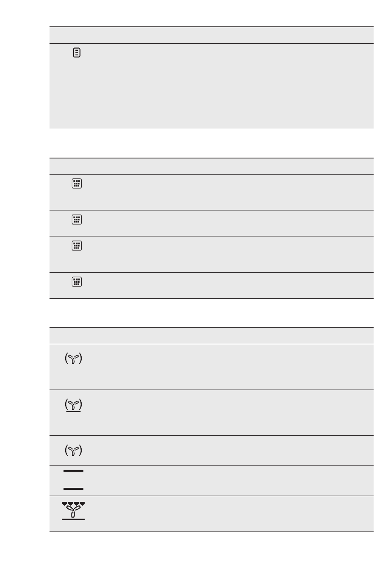The height and width of the screenshot is (567, 392).
Task: Click the first fan icon in bottom table
Action: pos(73,359)
